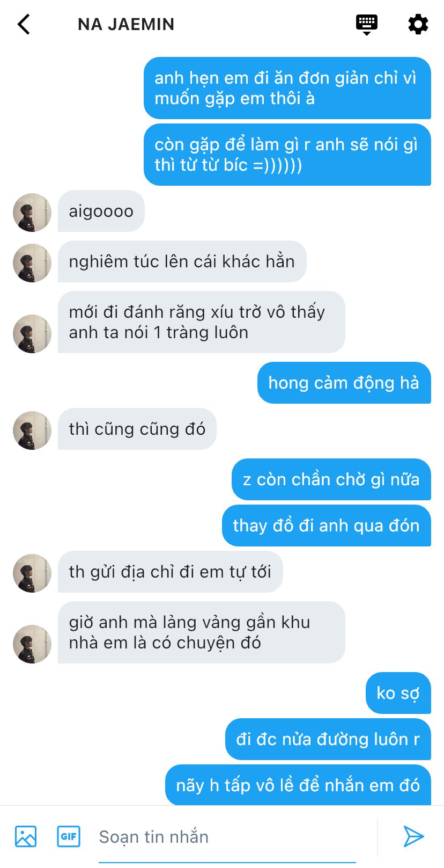
Task: Tap the "thay đồ đi anh qua đón" message
Action: tap(327, 526)
